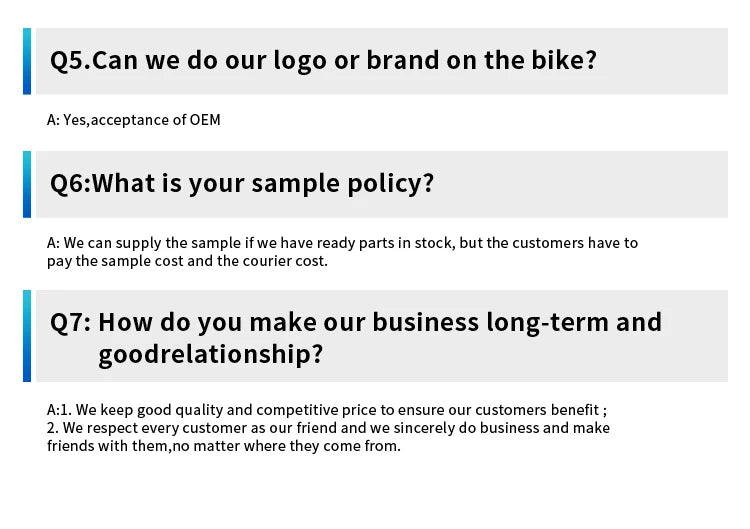Screen dimensions: 750x529
Task: Click the word "goodrelationship?" in the Q7 header
Action: point(210,355)
